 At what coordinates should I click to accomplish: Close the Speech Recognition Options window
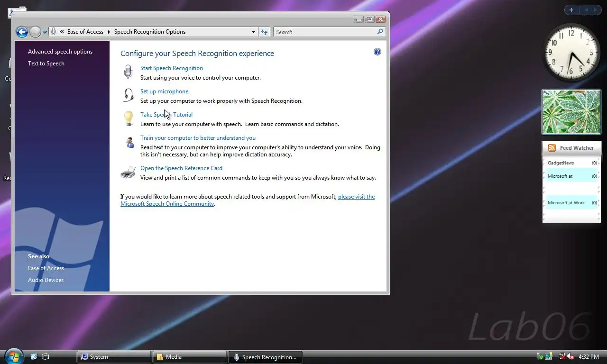(381, 19)
